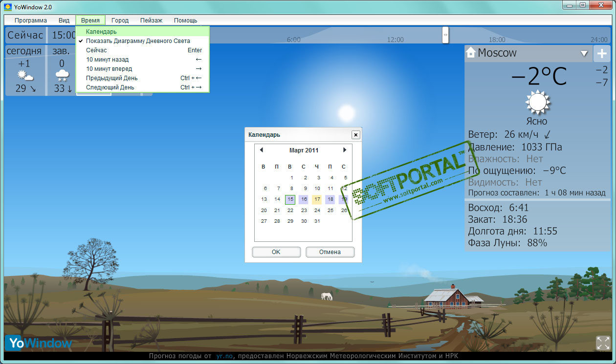Select March 17 in calendar

tap(317, 199)
